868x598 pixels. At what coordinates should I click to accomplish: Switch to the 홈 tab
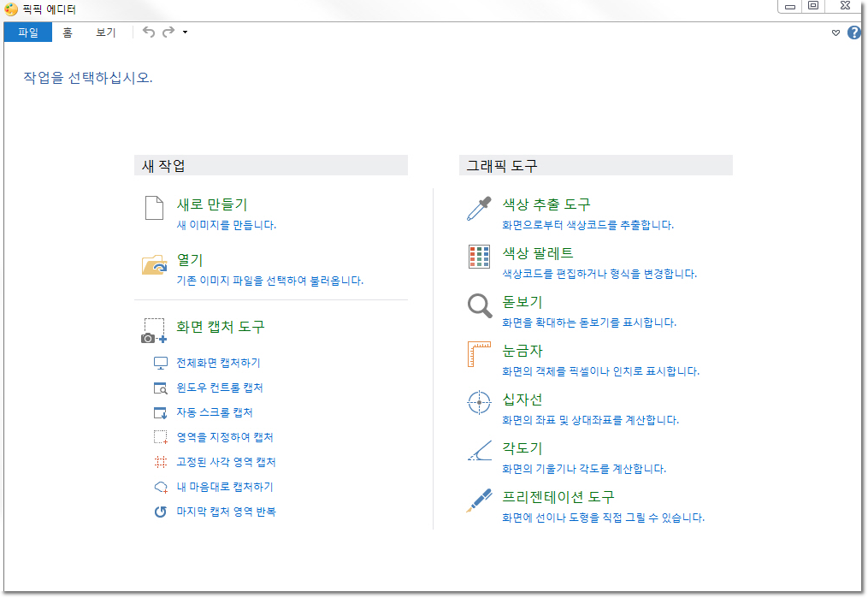coord(67,33)
